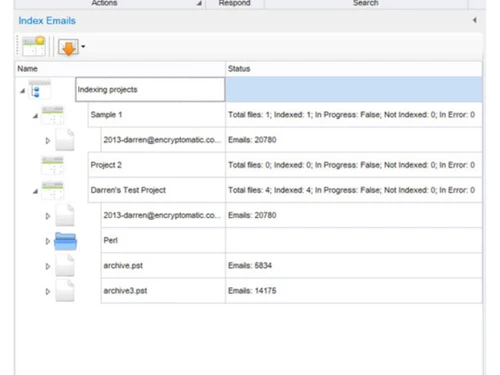Click the orange download arrow toolbar icon
This screenshot has height=375, width=500.
tap(68, 47)
